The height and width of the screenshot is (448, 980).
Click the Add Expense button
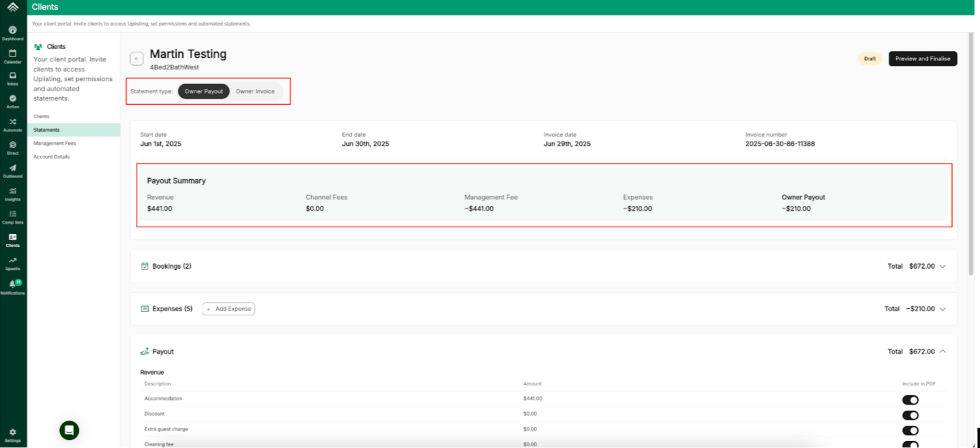tap(229, 309)
